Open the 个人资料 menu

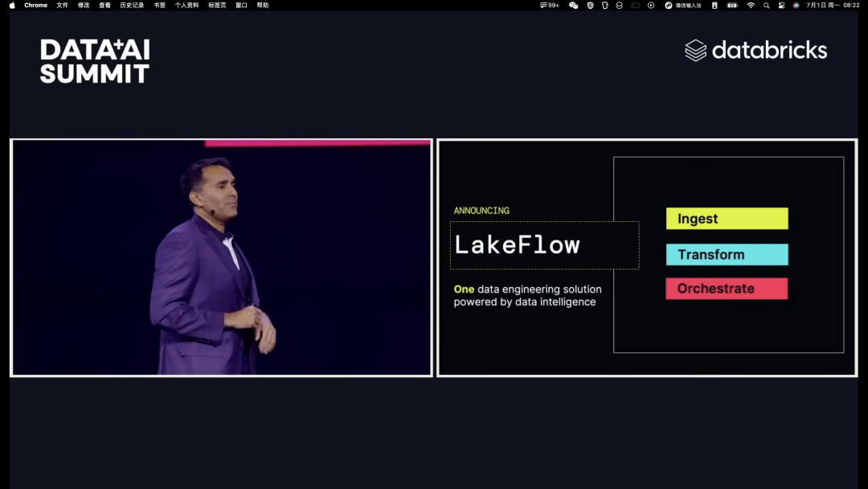pos(186,5)
